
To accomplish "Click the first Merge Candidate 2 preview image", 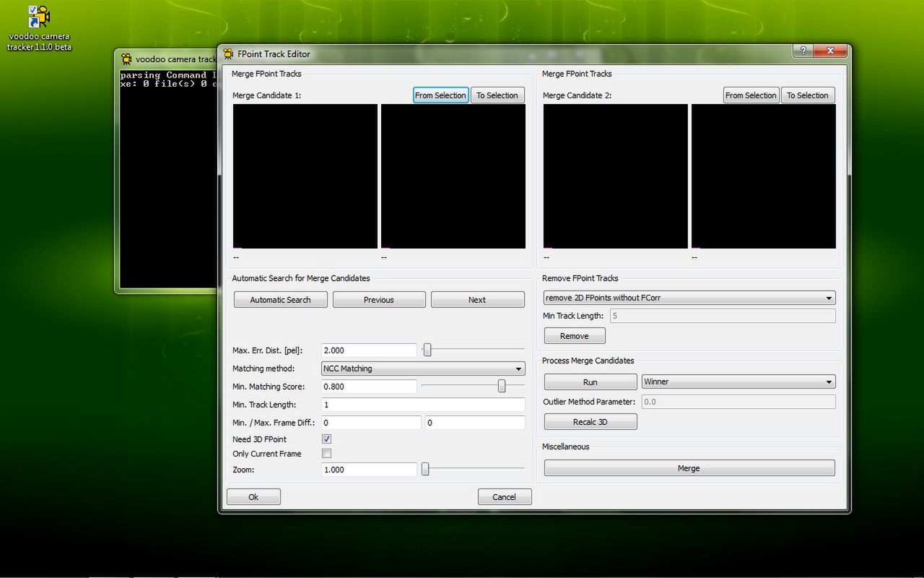I will pyautogui.click(x=616, y=176).
